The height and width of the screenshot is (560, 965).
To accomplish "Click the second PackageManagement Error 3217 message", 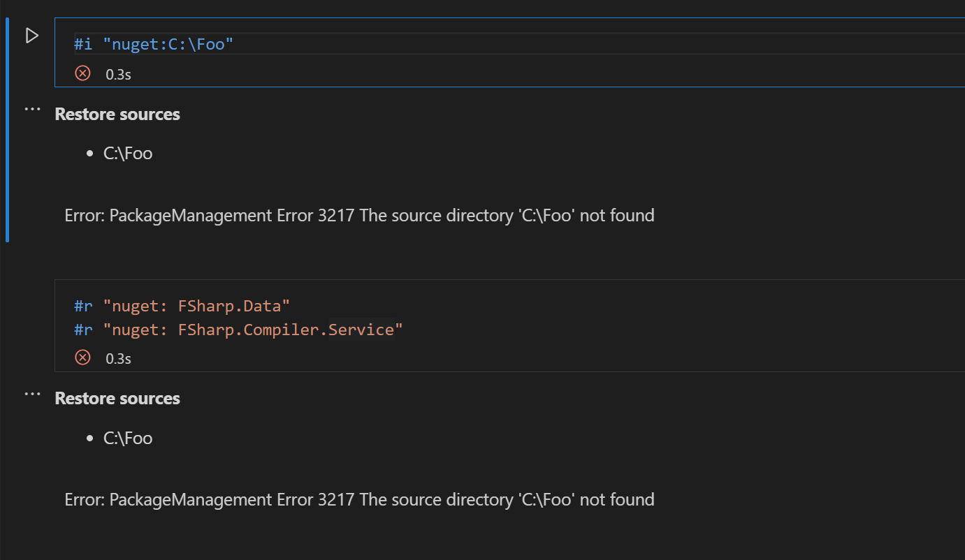I will click(359, 499).
